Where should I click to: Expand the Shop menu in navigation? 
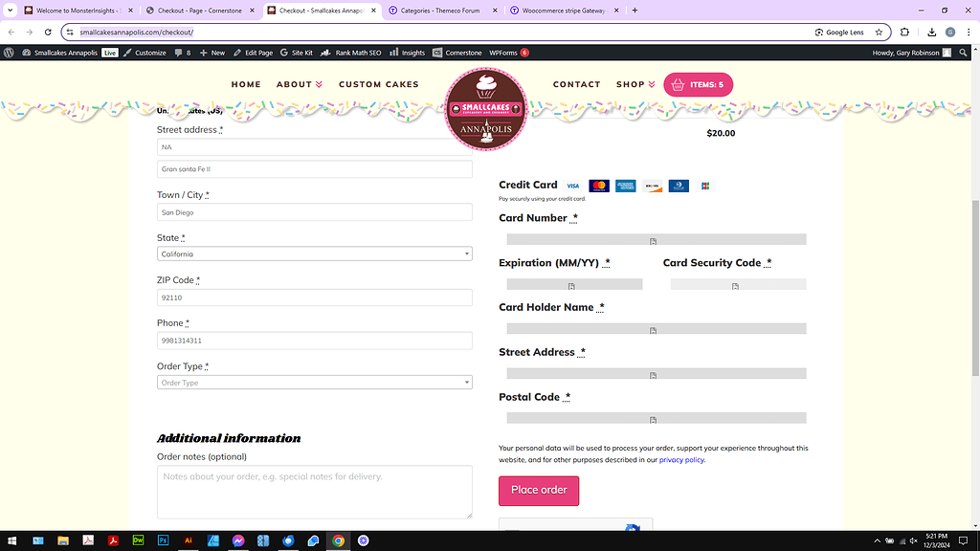tap(635, 84)
